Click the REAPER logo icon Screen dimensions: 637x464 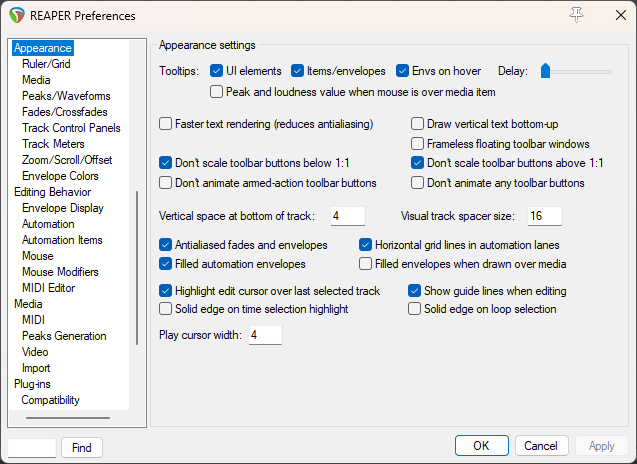16,16
